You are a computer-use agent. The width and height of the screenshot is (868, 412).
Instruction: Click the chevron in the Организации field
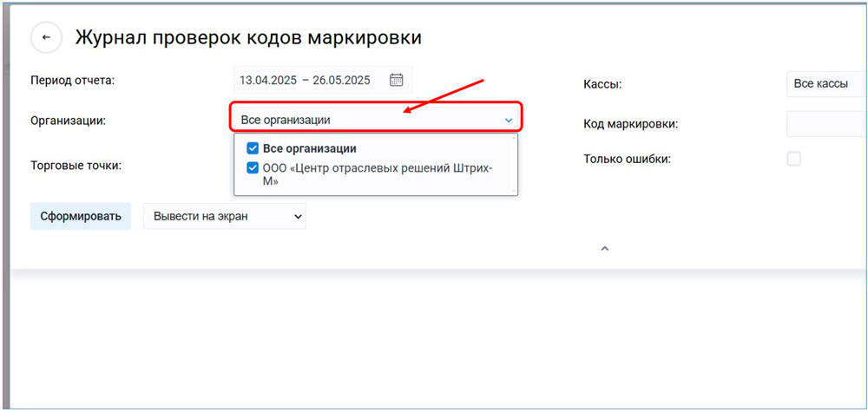pyautogui.click(x=509, y=120)
